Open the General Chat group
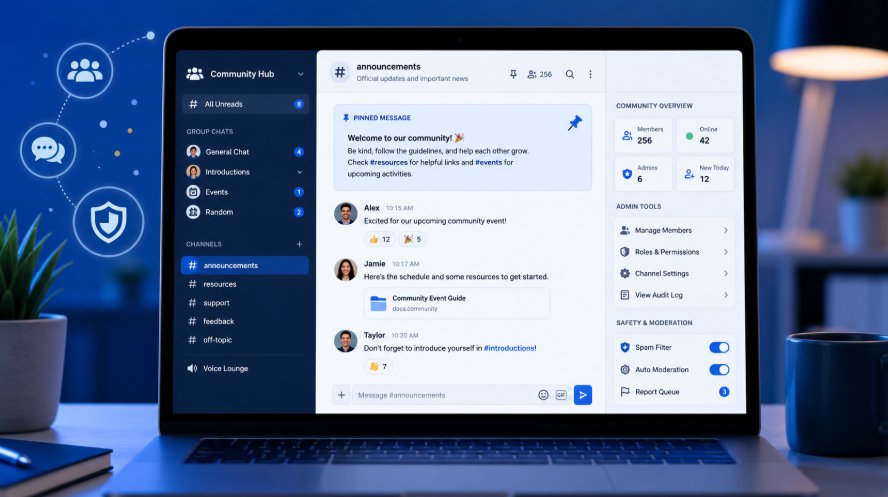Viewport: 888px width, 497px height. [x=245, y=152]
